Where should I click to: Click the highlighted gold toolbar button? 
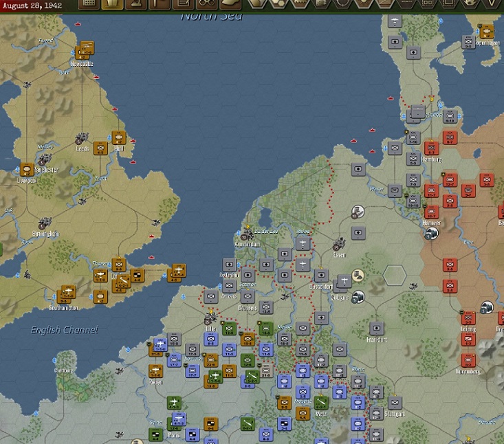(112, 4)
